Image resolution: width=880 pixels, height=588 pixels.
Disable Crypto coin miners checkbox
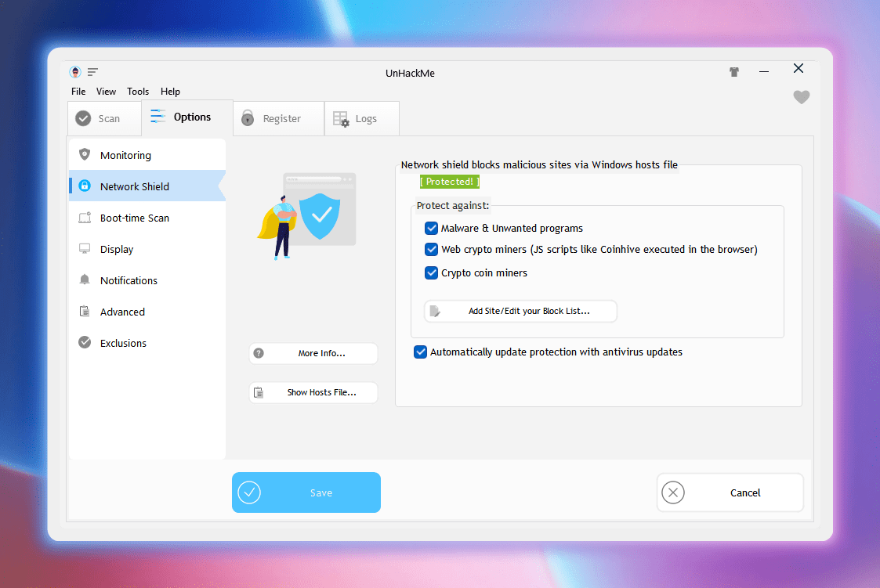pos(431,273)
